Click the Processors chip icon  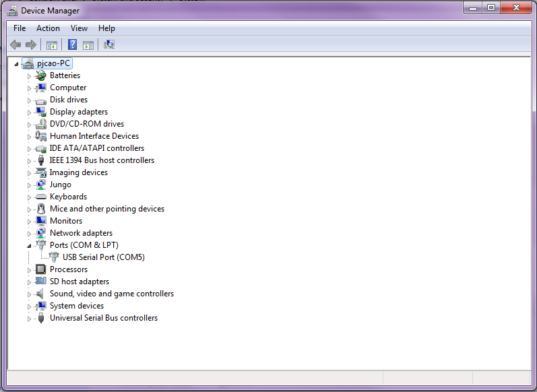coord(40,269)
